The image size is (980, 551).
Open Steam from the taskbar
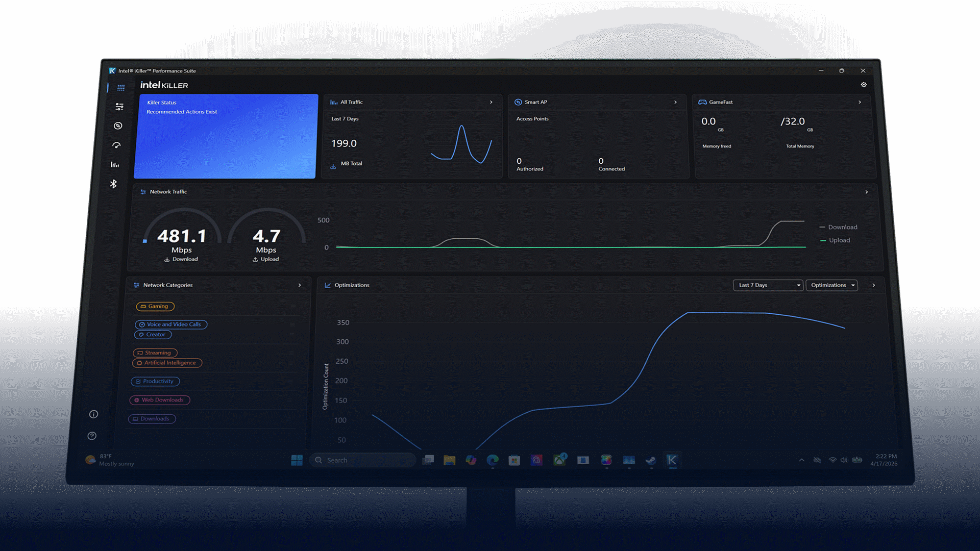tap(650, 460)
